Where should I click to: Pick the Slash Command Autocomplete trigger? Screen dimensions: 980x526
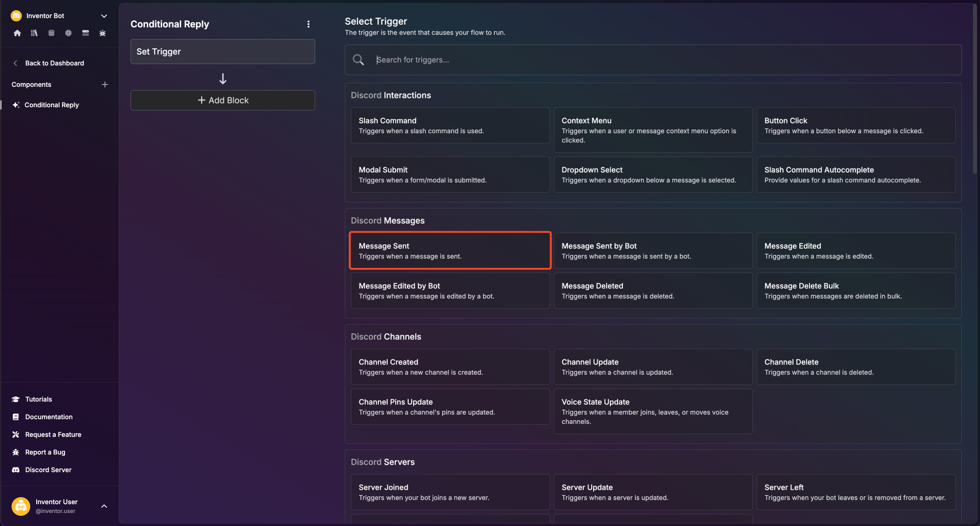click(856, 175)
